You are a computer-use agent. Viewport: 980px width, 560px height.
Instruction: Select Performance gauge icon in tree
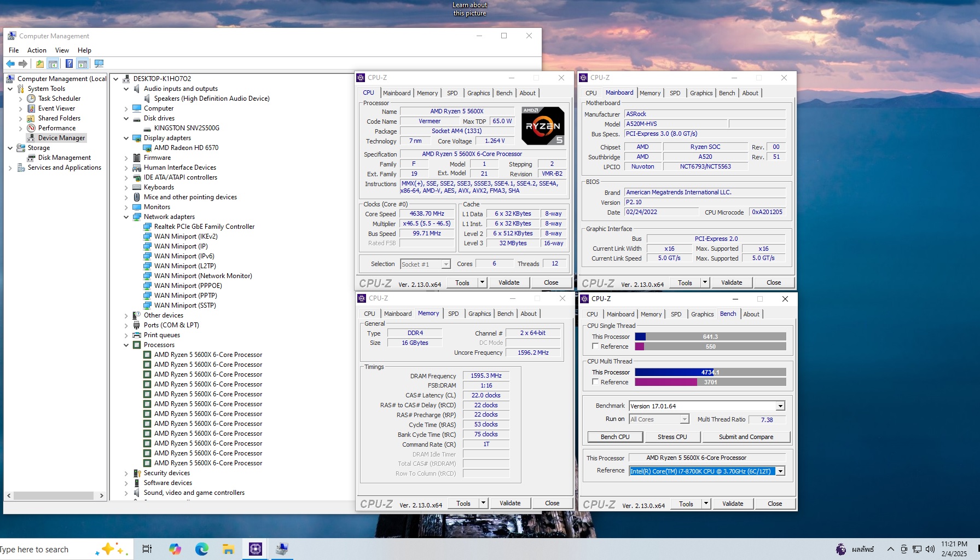coord(31,128)
